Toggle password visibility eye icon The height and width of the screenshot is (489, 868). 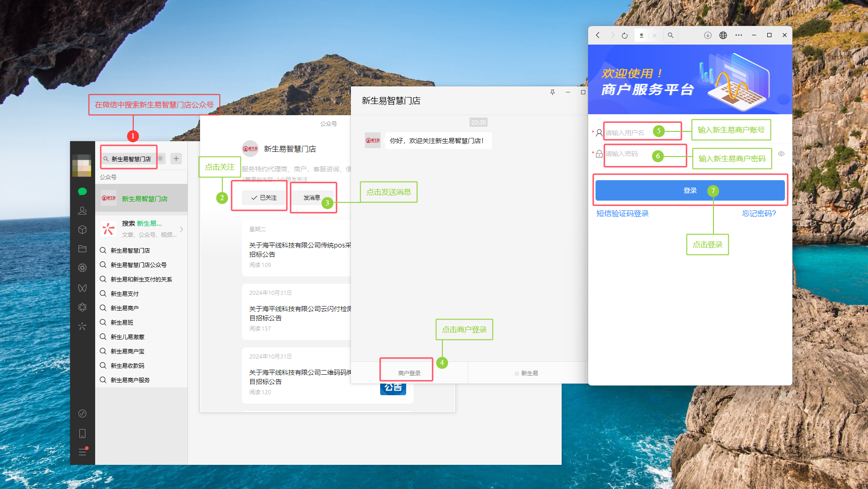click(x=781, y=154)
